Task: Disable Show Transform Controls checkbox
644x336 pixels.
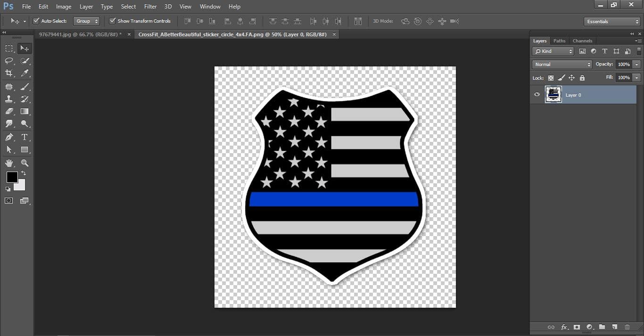Action: 113,21
